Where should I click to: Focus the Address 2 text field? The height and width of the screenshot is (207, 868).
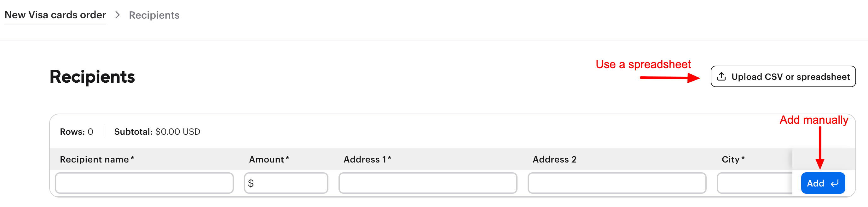pos(616,183)
